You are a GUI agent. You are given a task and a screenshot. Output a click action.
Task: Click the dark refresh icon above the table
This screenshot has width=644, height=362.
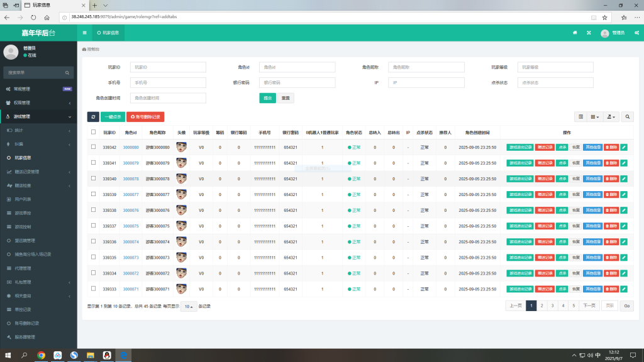[x=93, y=117]
